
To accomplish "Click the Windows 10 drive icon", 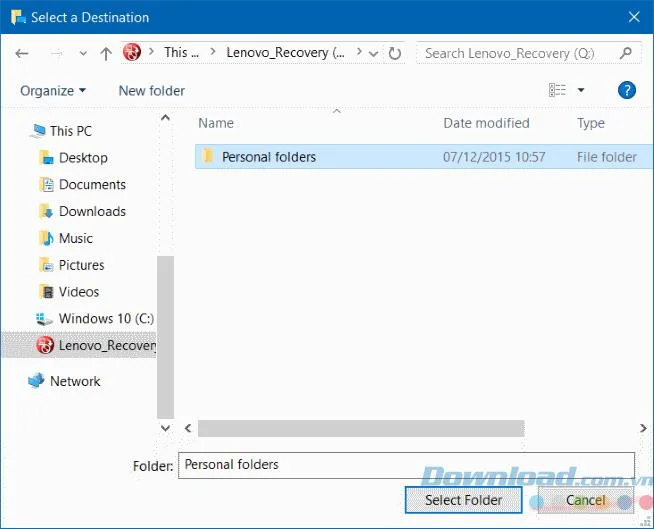I will click(x=44, y=319).
